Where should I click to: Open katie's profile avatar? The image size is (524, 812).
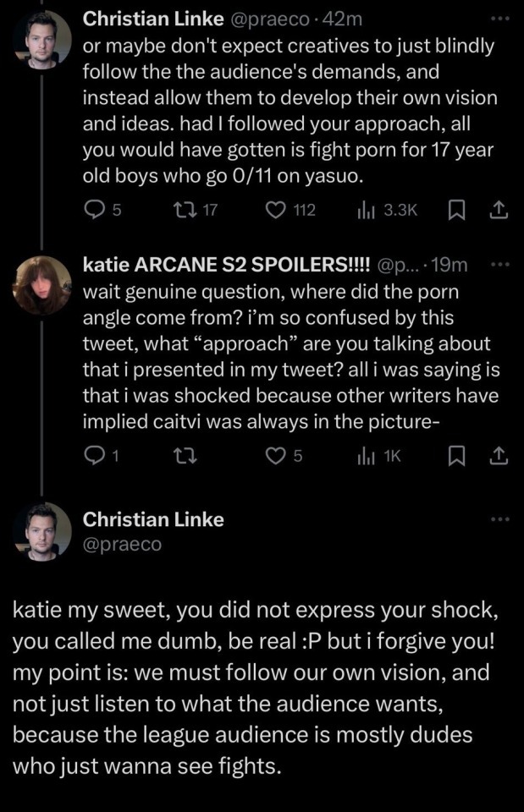click(x=41, y=285)
